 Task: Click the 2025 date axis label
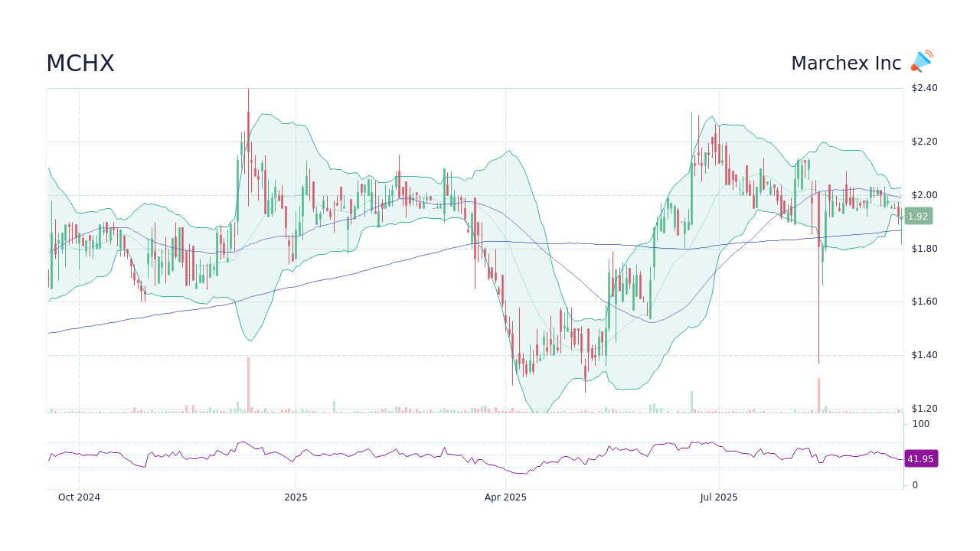pyautogui.click(x=296, y=497)
